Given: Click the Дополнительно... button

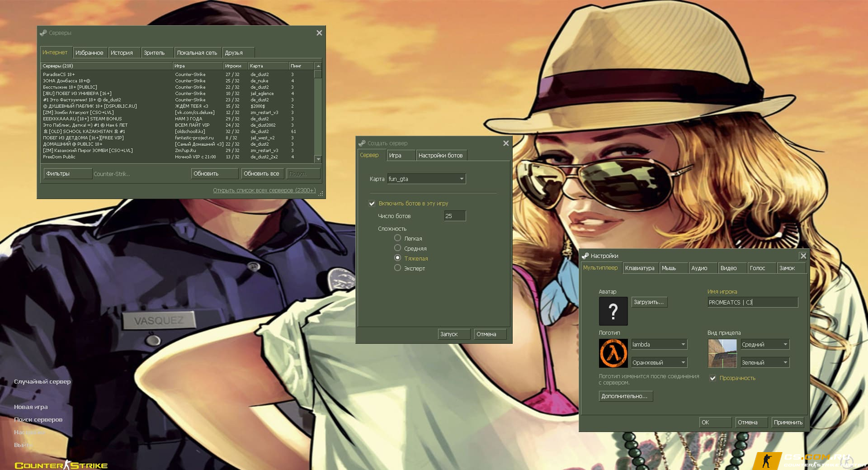Looking at the screenshot, I should (x=626, y=396).
